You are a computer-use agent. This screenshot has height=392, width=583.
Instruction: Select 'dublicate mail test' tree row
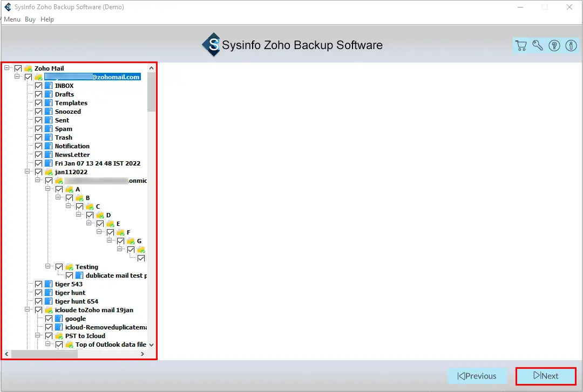click(x=116, y=276)
